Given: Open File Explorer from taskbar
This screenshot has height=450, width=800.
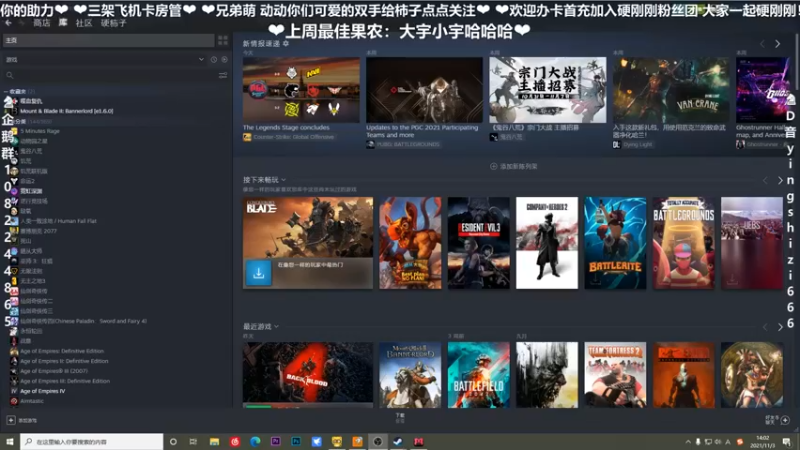Looking at the screenshot, I should coord(214,441).
